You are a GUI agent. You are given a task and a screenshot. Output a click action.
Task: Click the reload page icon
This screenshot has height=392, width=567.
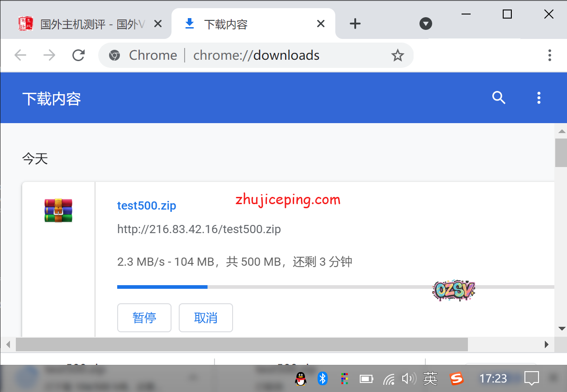coord(79,55)
